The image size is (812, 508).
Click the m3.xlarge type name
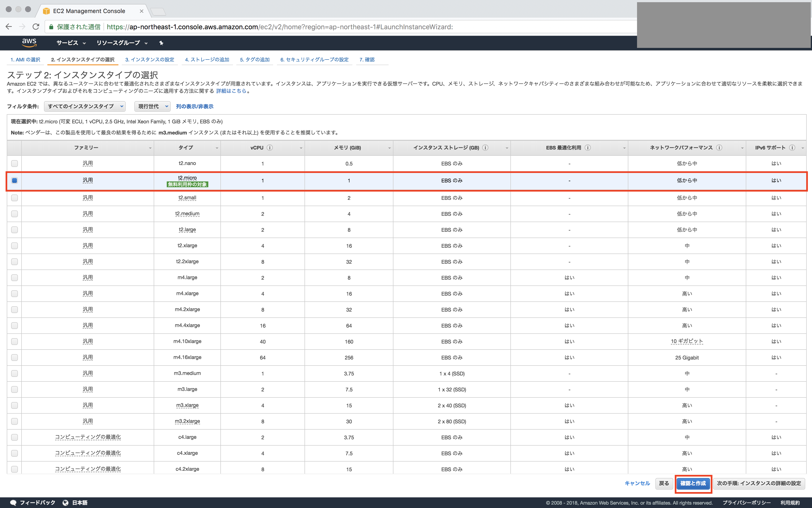(187, 405)
